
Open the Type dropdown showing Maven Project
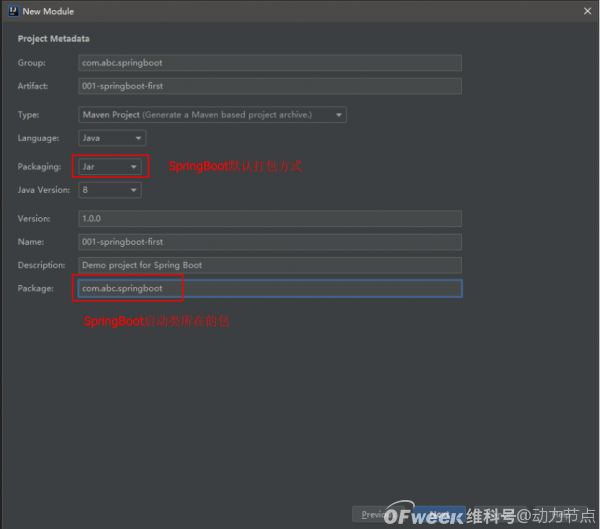(x=212, y=115)
